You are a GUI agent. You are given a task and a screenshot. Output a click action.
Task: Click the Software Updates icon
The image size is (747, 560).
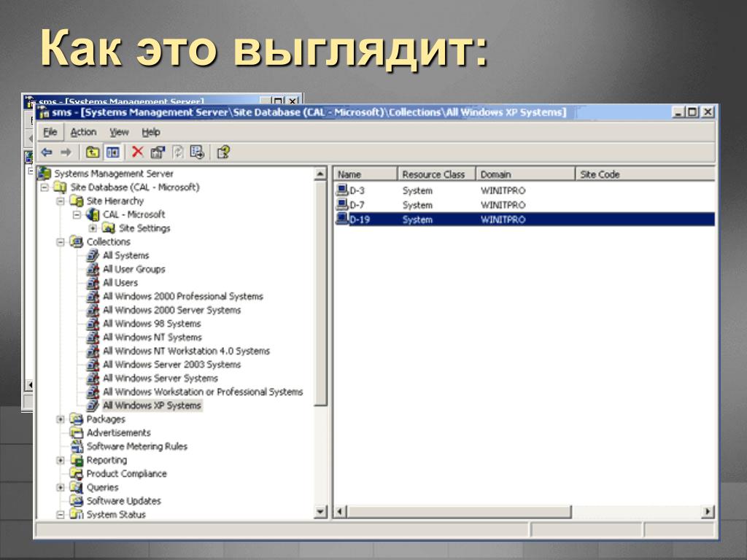77,501
